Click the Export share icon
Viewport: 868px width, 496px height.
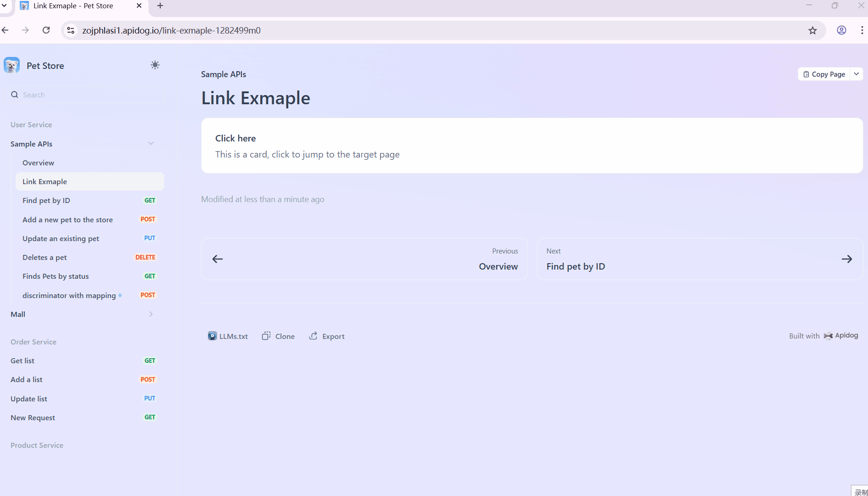tap(313, 336)
